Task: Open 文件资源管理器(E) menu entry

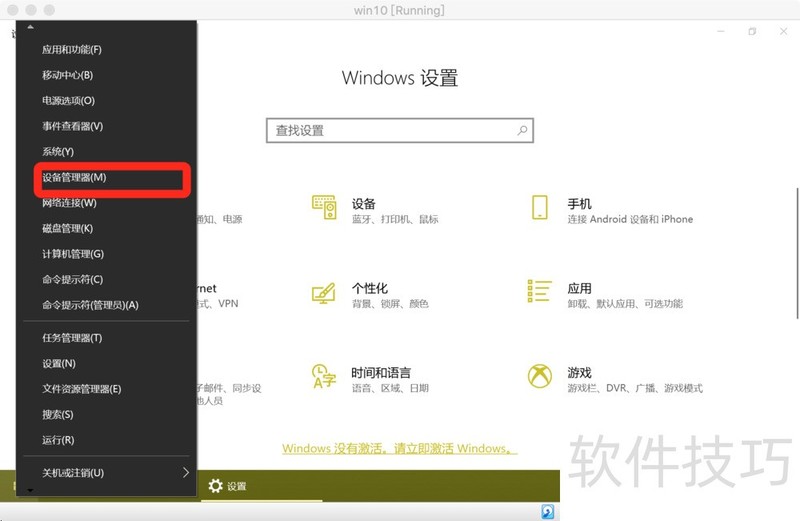Action: [106, 389]
